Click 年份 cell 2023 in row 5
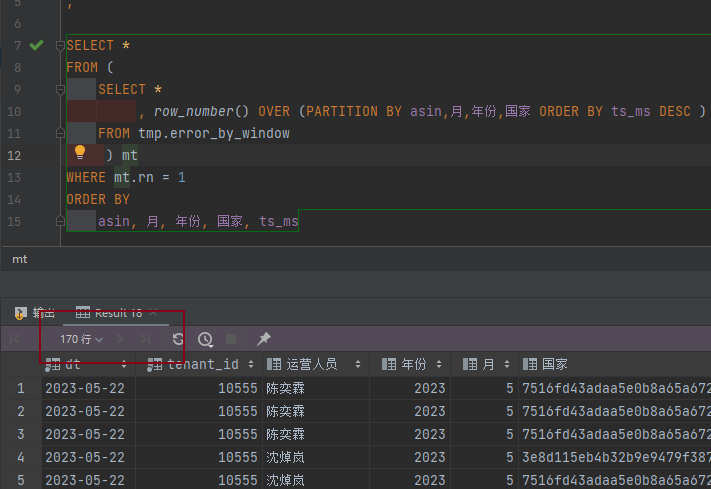Viewport: 711px width, 489px height. pyautogui.click(x=410, y=480)
